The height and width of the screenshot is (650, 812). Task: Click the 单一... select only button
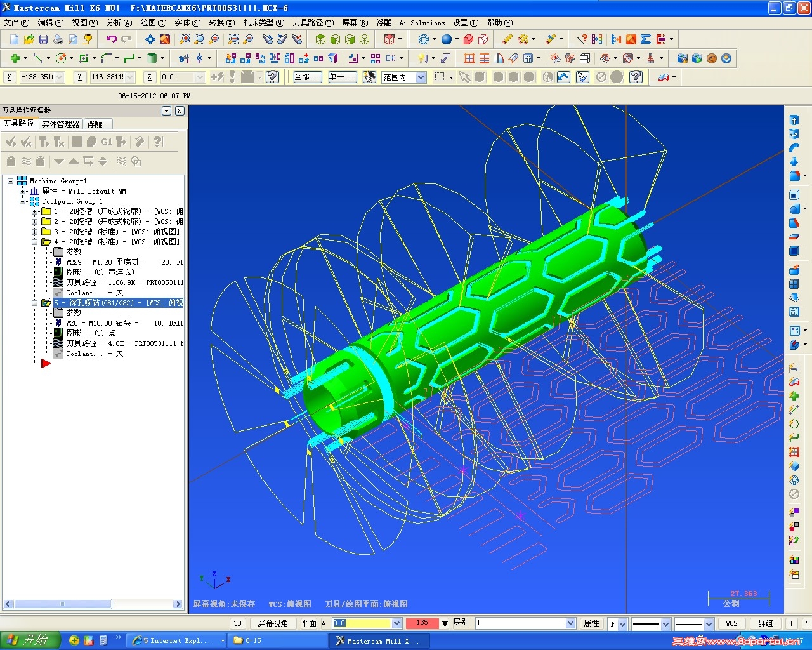(x=343, y=77)
